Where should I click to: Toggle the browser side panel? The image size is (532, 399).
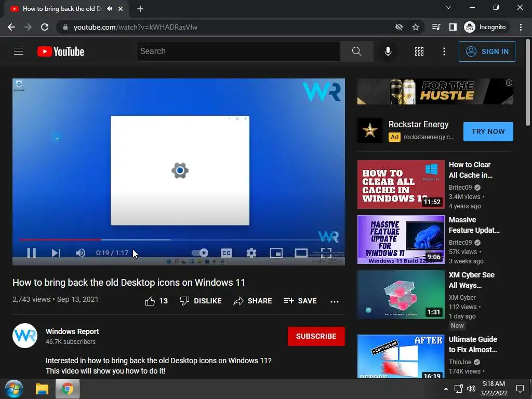coord(453,27)
